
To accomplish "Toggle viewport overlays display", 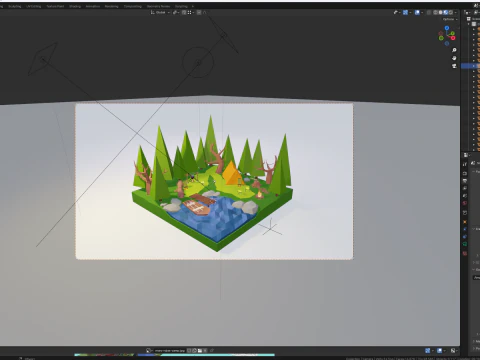I will [417, 12].
